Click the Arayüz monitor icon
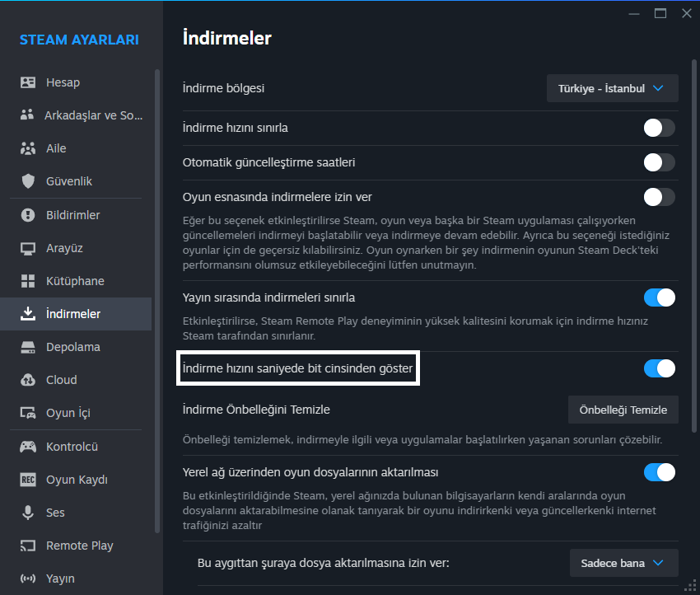 click(28, 248)
